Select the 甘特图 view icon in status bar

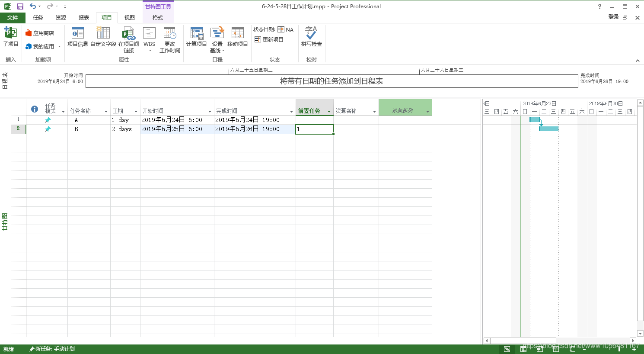coord(507,349)
